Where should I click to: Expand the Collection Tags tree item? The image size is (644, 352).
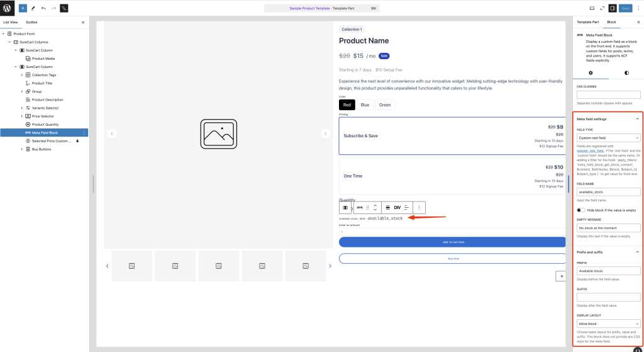coord(21,75)
